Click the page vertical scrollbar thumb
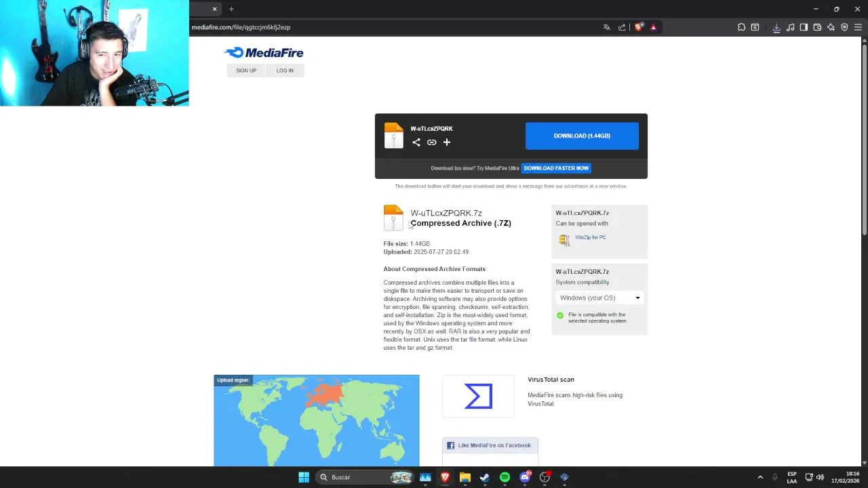868x488 pixels. click(865, 139)
